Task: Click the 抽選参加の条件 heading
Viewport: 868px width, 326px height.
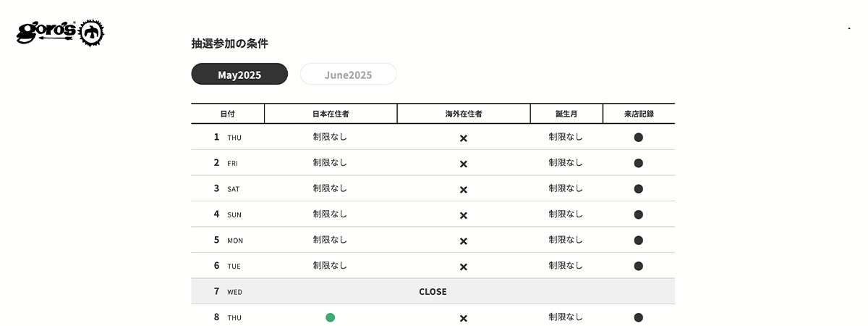Action: click(229, 43)
